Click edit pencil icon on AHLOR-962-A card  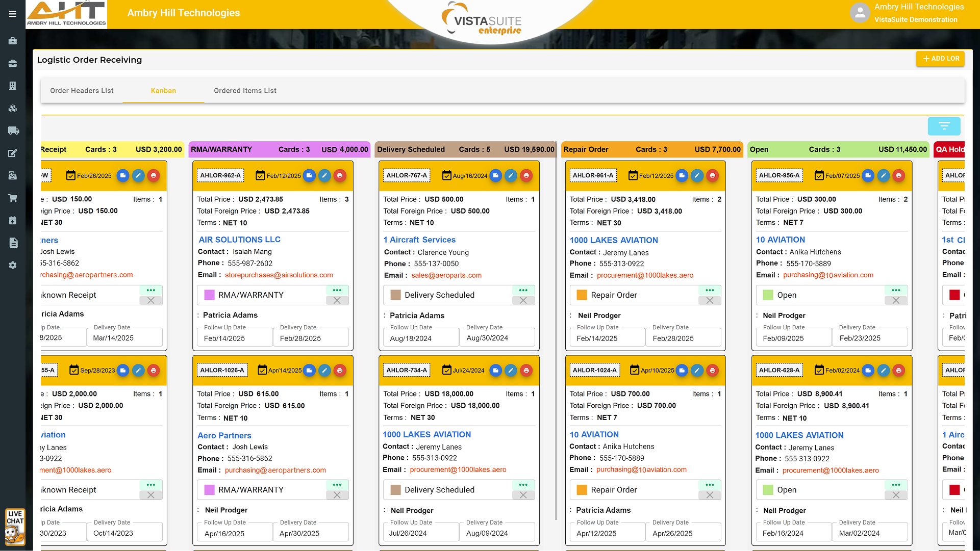(324, 175)
